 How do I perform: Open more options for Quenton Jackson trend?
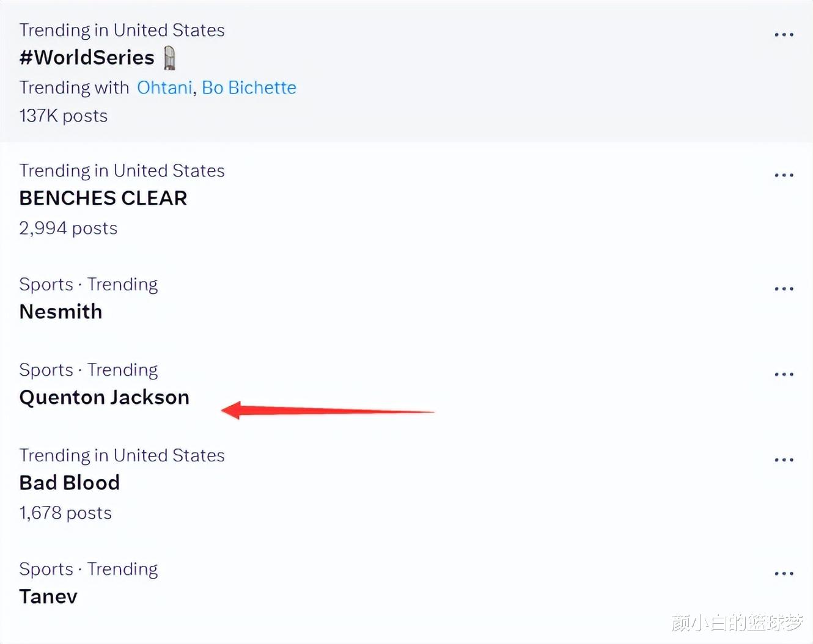[784, 375]
